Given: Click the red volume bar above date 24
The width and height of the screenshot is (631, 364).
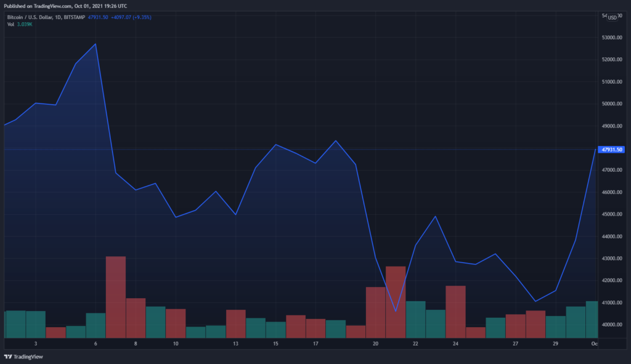Looking at the screenshot, I should [455, 312].
